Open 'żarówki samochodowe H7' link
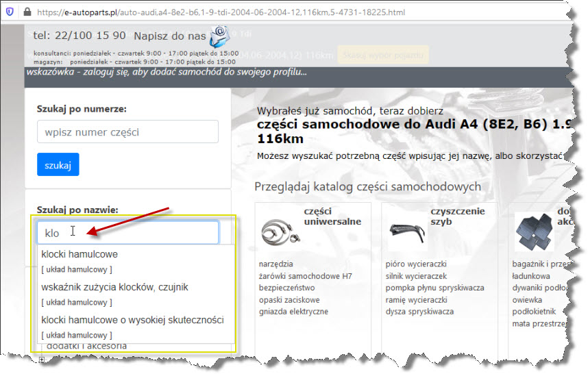This screenshot has width=588, height=374. pyautogui.click(x=305, y=276)
